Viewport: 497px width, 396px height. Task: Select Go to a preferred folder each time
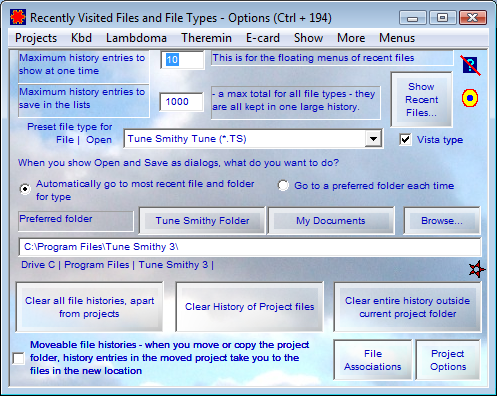click(x=283, y=186)
